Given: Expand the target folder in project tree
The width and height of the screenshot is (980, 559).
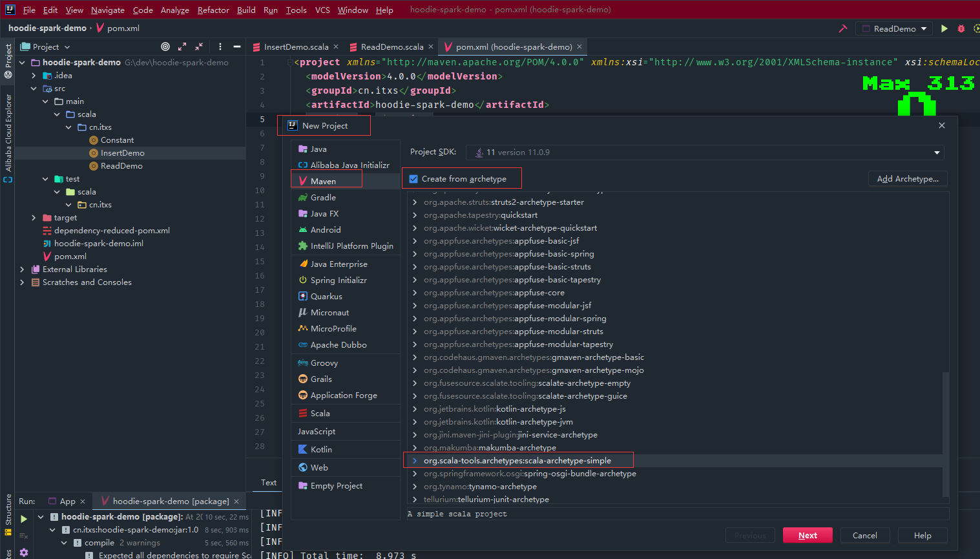Looking at the screenshot, I should point(34,218).
